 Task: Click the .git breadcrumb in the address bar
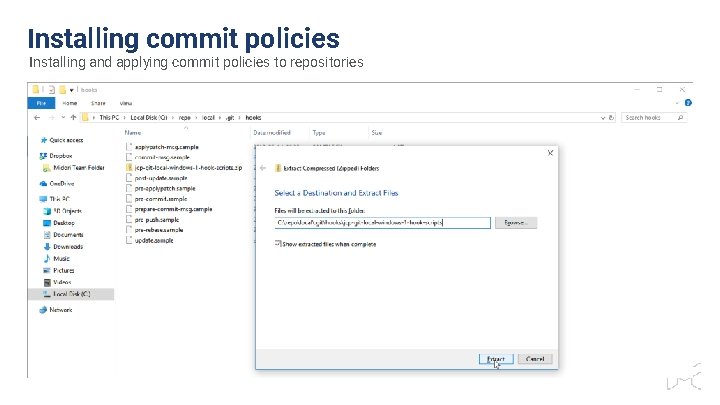(230, 118)
